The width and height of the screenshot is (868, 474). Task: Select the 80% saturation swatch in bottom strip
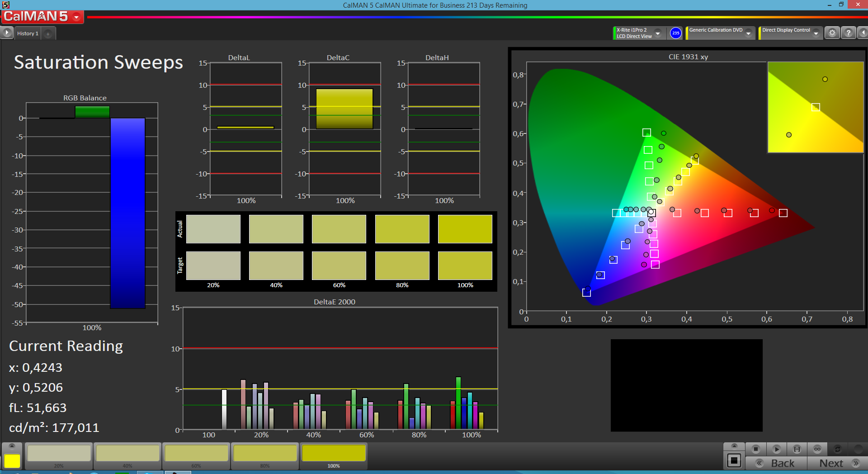click(265, 456)
